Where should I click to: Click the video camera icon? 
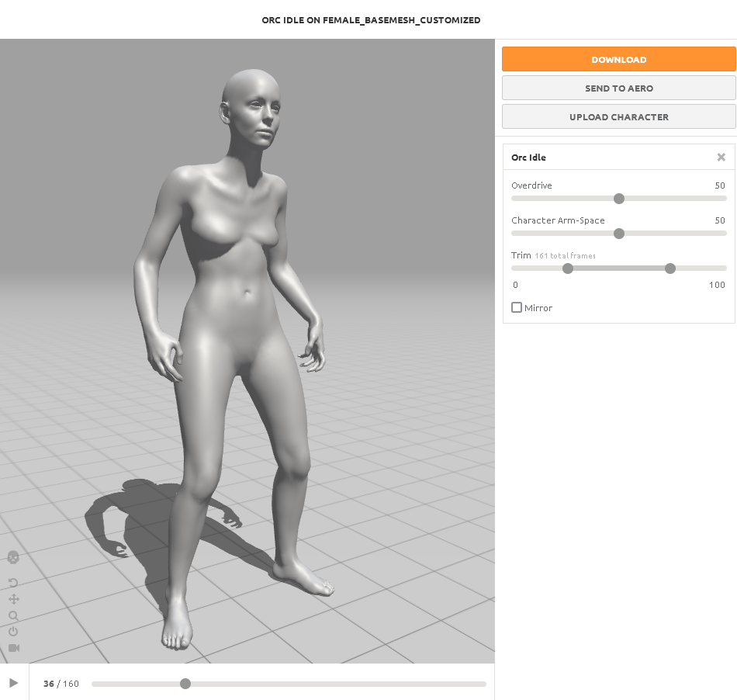(13, 648)
